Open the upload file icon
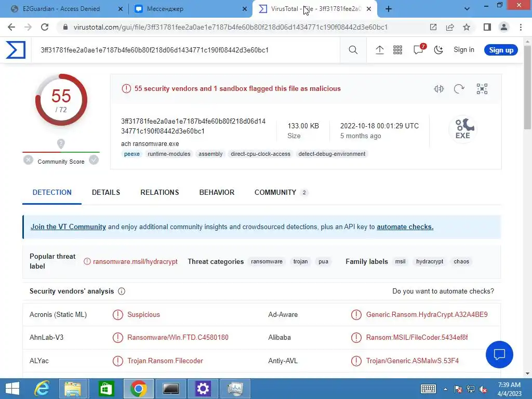 point(380,50)
